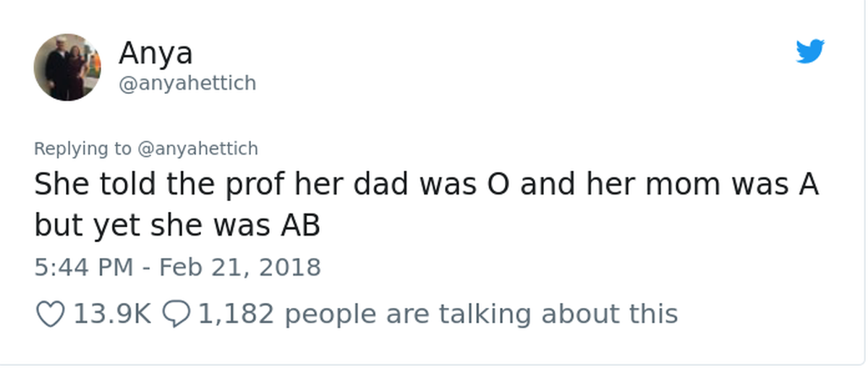The width and height of the screenshot is (868, 368).
Task: Click the 1,182 conversation count number
Action: tap(236, 314)
